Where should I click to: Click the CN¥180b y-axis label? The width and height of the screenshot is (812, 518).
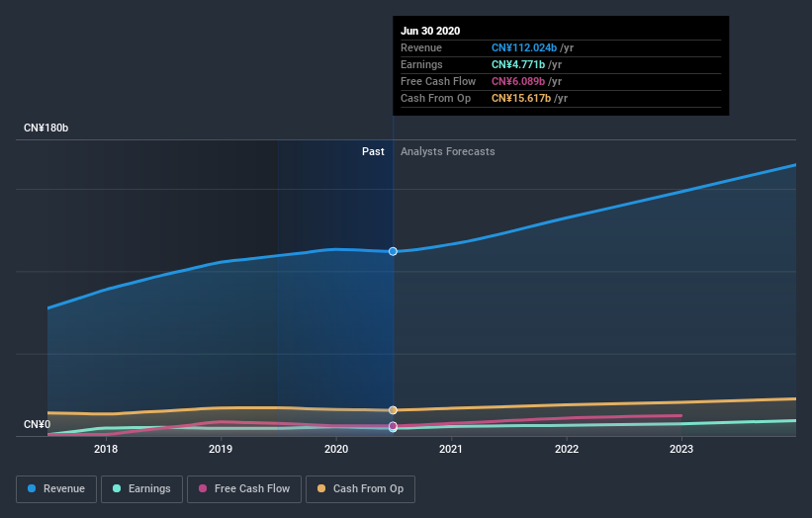[x=46, y=128]
